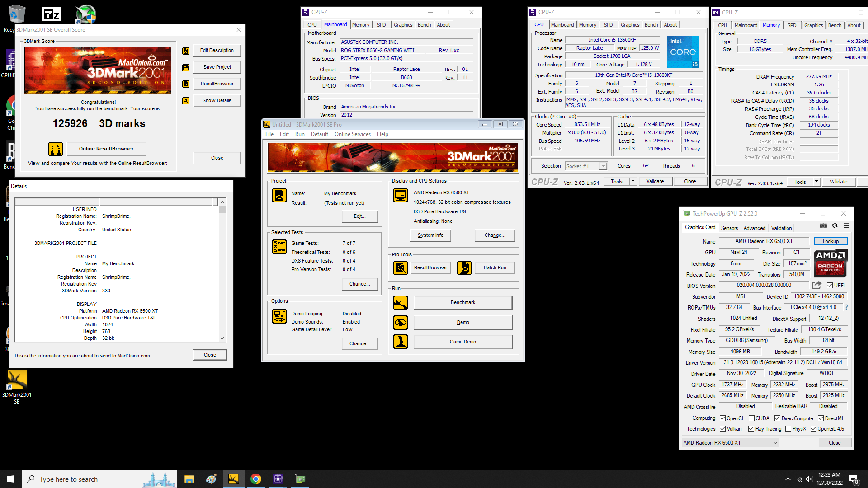This screenshot has width=868, height=488.
Task: Toggle the OpenGL 4.6 checkbox
Action: [813, 429]
